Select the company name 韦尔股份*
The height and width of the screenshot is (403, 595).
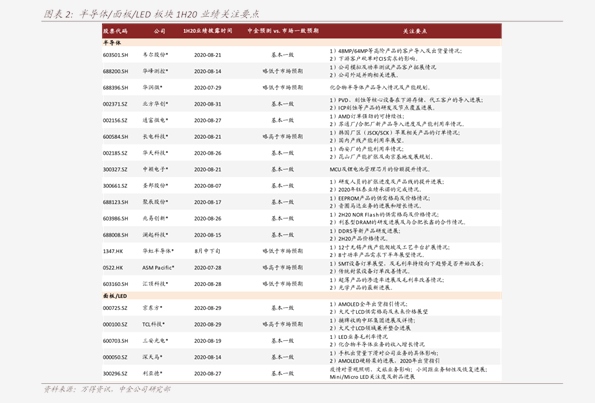(156, 55)
